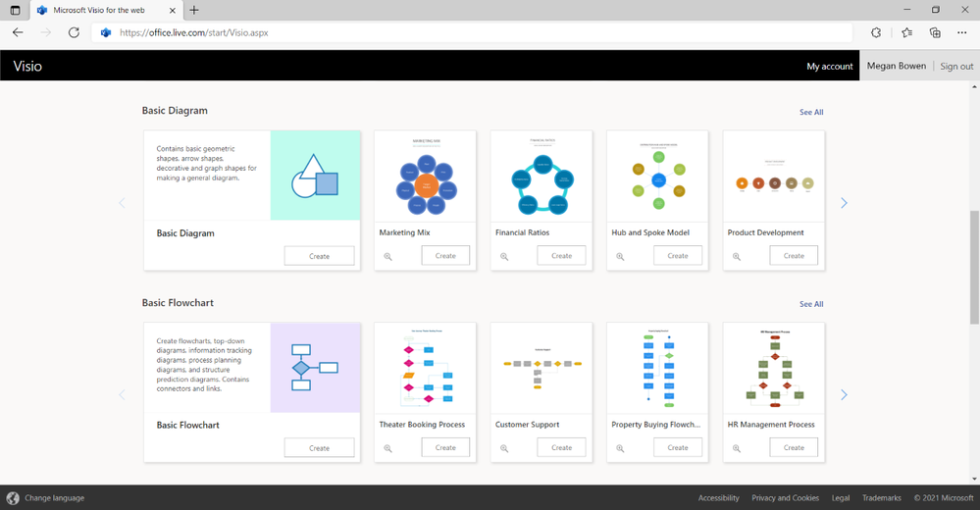Reload the page with the refresh icon
This screenshot has height=510, width=980.
pos(74,32)
